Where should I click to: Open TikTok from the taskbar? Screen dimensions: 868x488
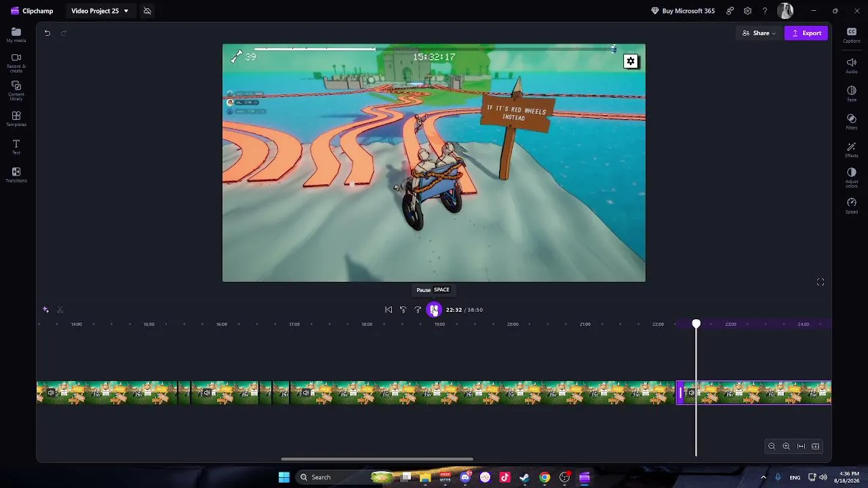pyautogui.click(x=505, y=477)
